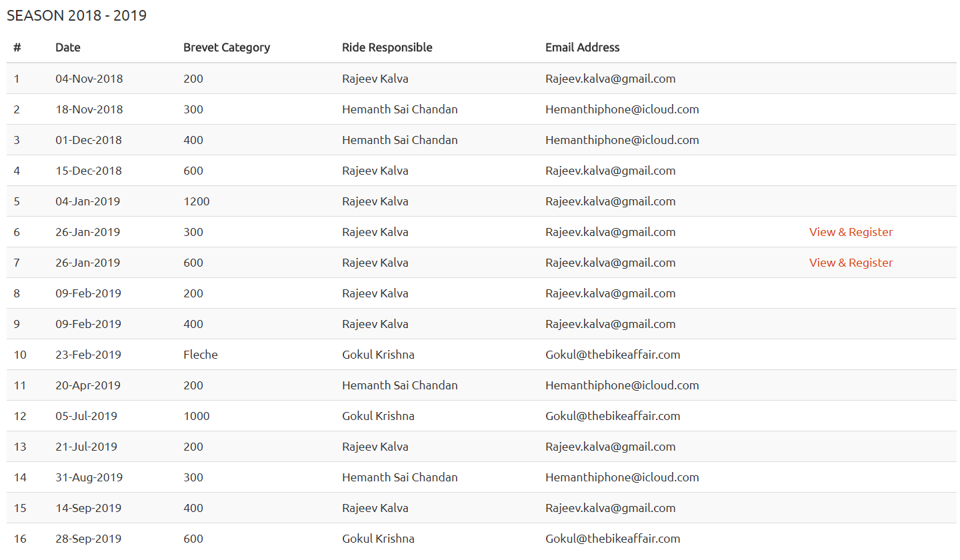Click Hemanth Sai Chandan in the 31-Aug-2019 row

(x=400, y=477)
